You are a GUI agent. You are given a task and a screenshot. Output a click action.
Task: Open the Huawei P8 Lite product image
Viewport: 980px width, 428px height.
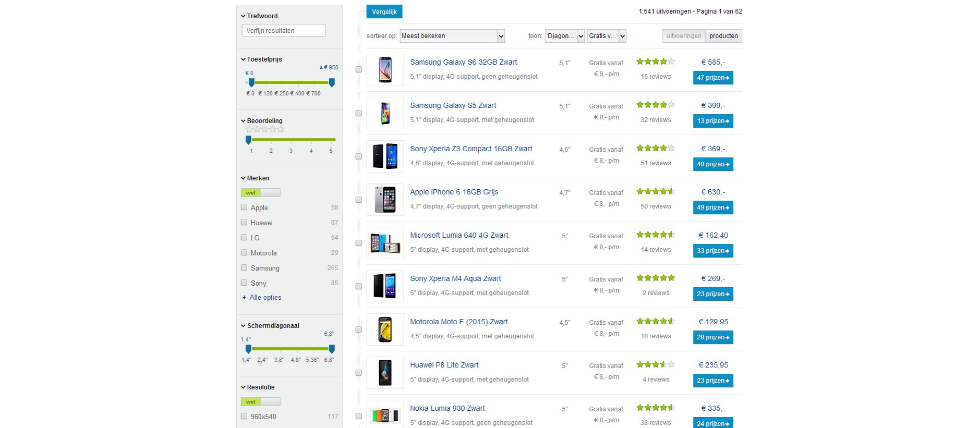pyautogui.click(x=385, y=373)
